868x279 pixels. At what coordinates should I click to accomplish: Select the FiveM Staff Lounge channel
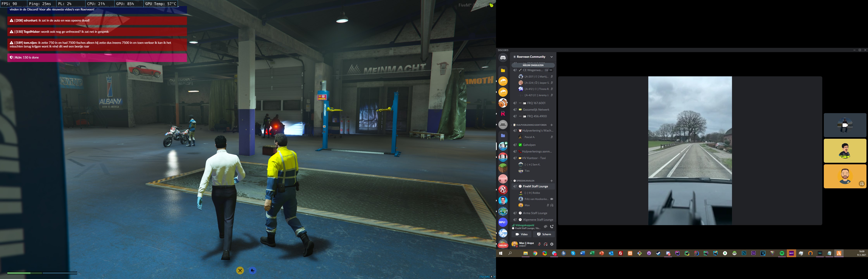pyautogui.click(x=535, y=186)
